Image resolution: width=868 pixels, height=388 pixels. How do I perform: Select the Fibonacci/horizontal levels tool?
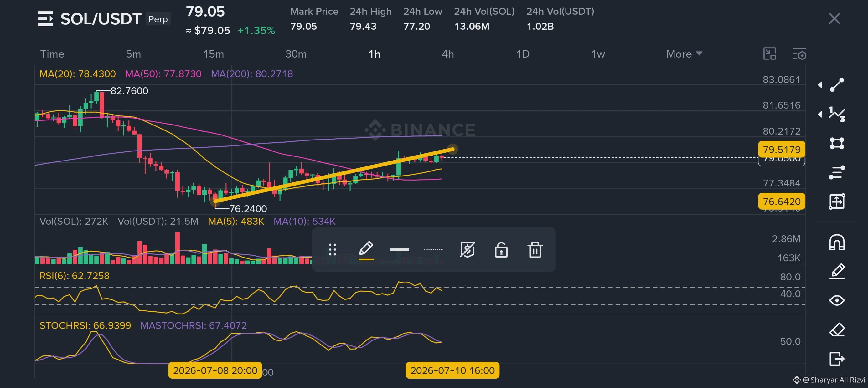coord(837,172)
